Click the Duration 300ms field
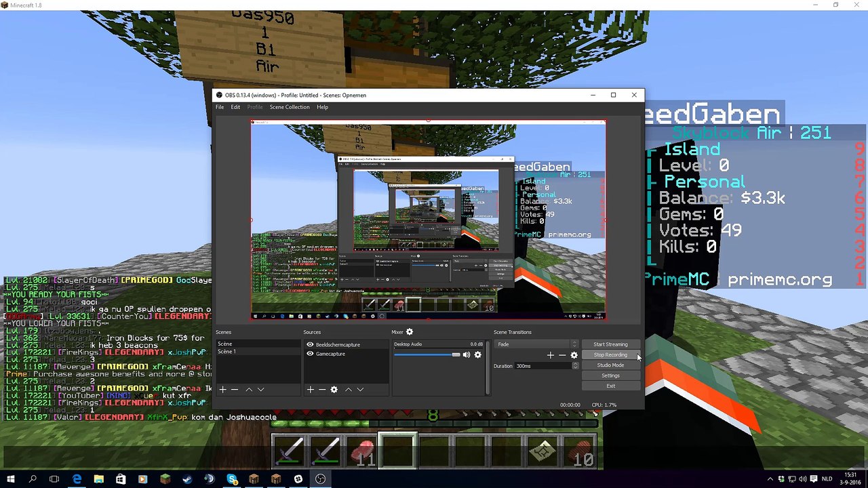 coord(543,366)
